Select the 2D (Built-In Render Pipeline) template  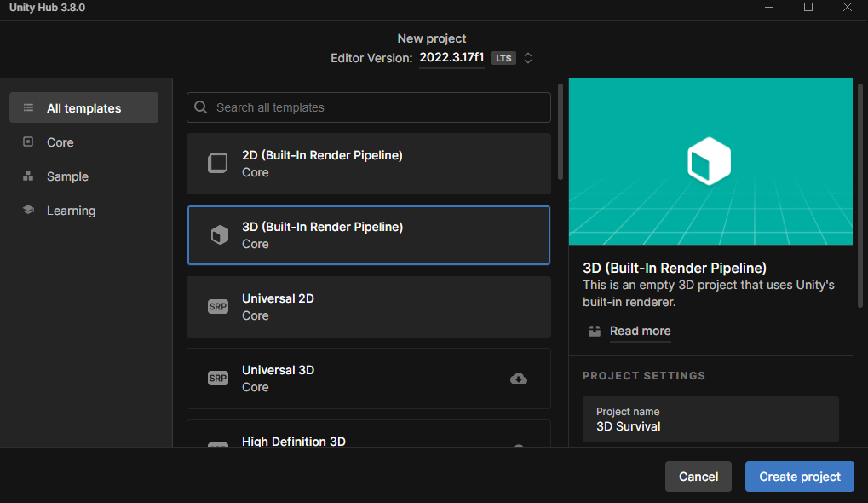(x=369, y=164)
